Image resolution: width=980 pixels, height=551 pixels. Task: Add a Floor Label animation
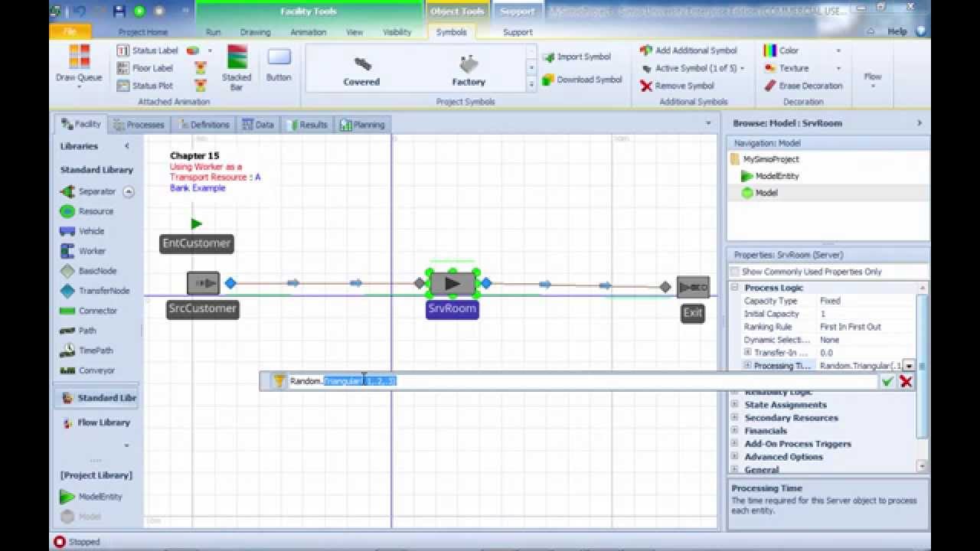click(x=145, y=68)
